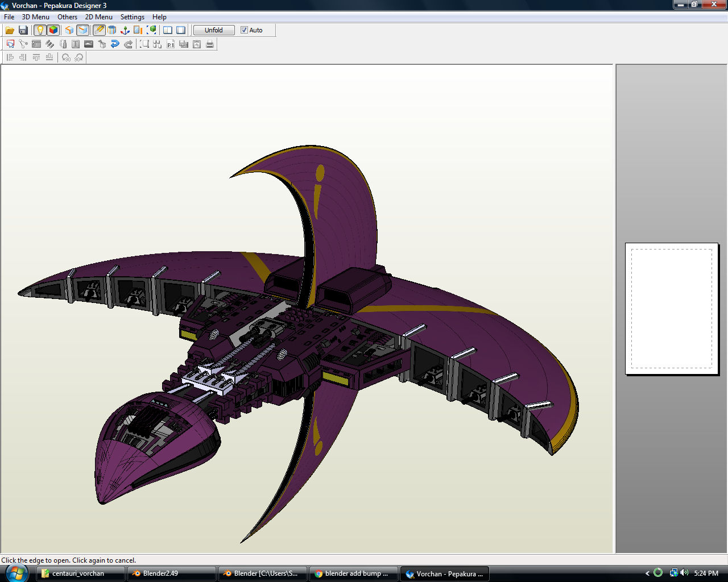Click the Unfold button
The width and height of the screenshot is (728, 582).
click(214, 30)
